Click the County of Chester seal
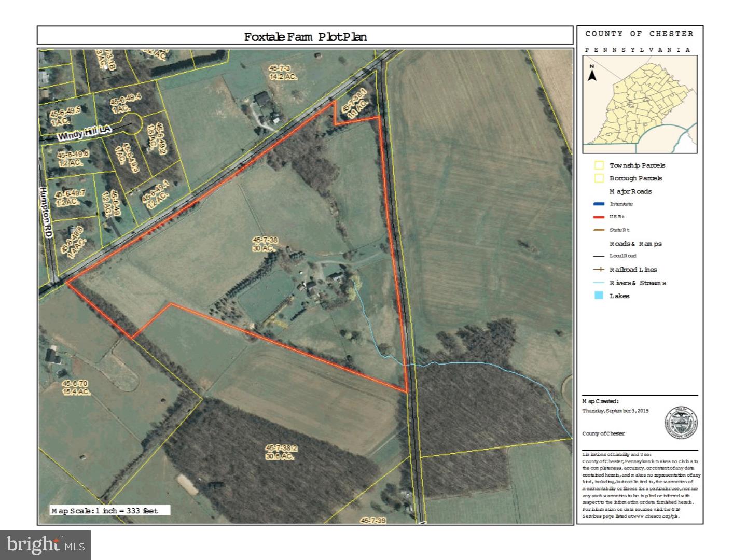 680,423
